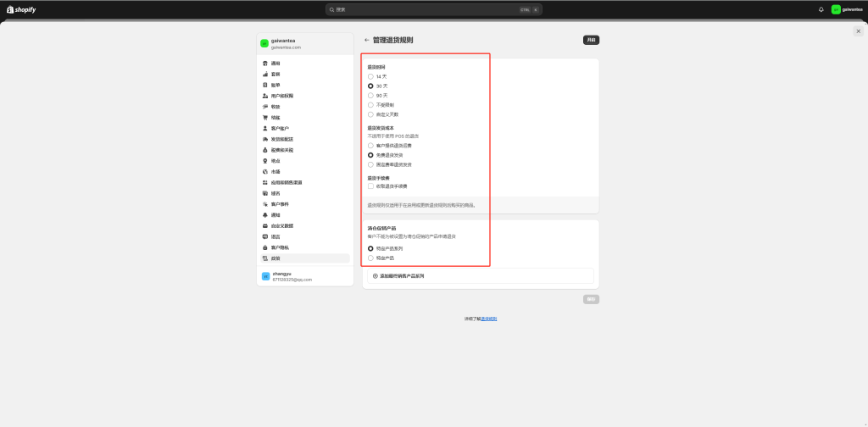Viewport: 868px width, 427px height.
Task: Open 应用和销售渠道 via its grid icon
Action: (x=265, y=182)
